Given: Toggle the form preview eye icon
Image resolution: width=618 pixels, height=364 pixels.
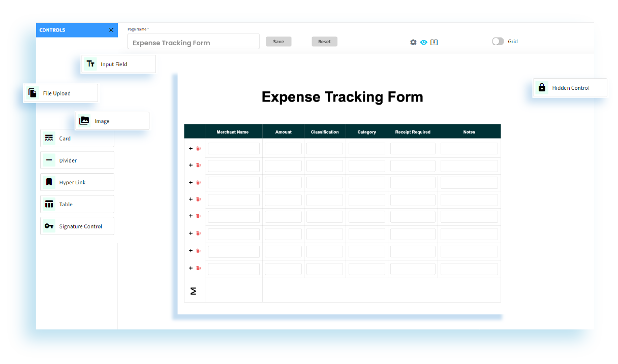Looking at the screenshot, I should click(423, 43).
